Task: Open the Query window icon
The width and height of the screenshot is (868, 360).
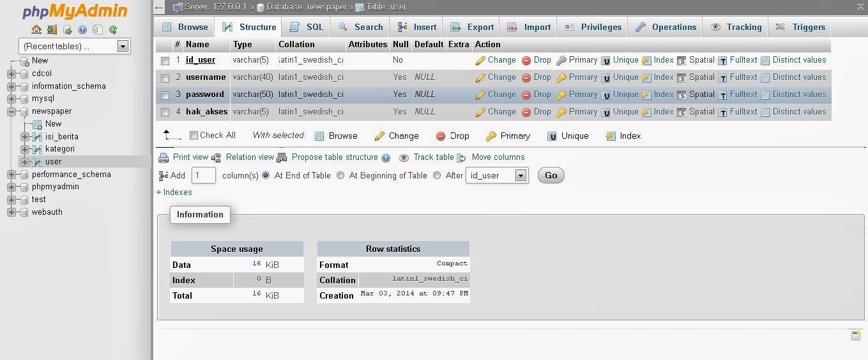Action: 67,29
